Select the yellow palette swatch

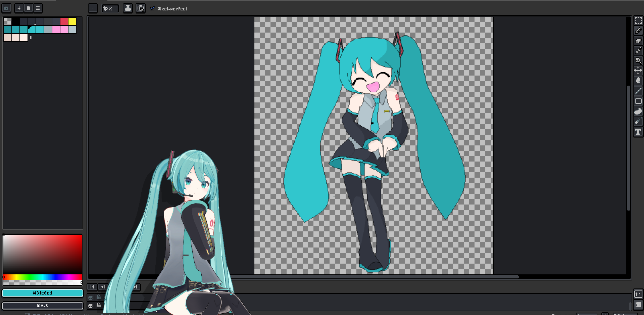(x=72, y=21)
